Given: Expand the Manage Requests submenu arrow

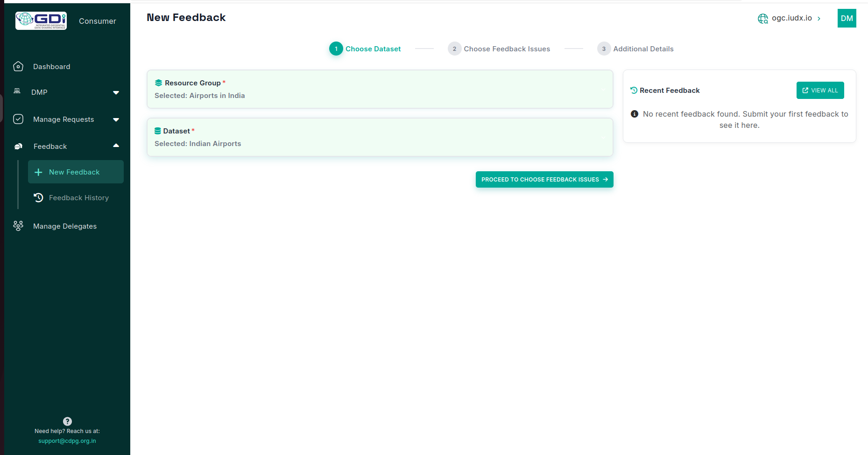Looking at the screenshot, I should (116, 119).
